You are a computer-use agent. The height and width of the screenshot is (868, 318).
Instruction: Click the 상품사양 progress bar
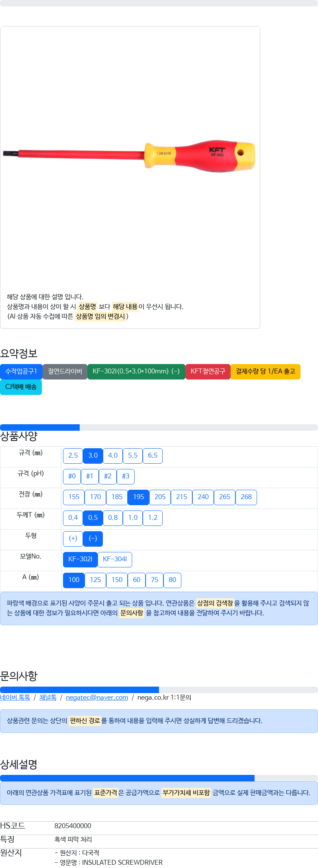159,427
